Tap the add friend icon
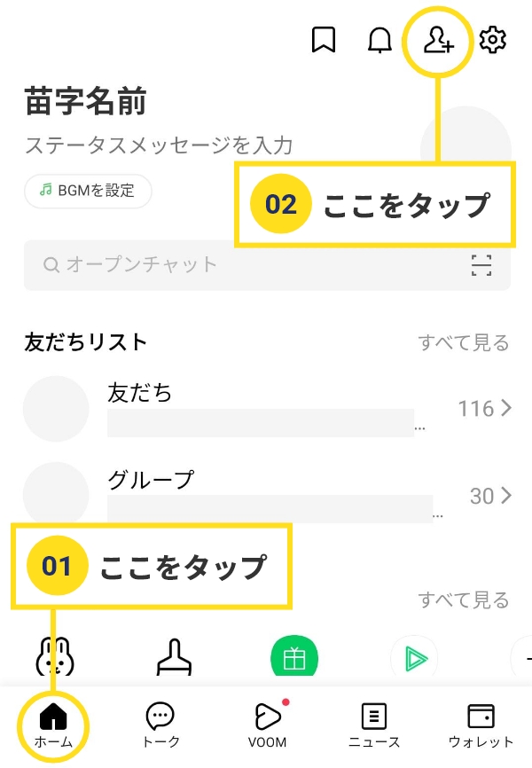532x768 pixels. (438, 40)
